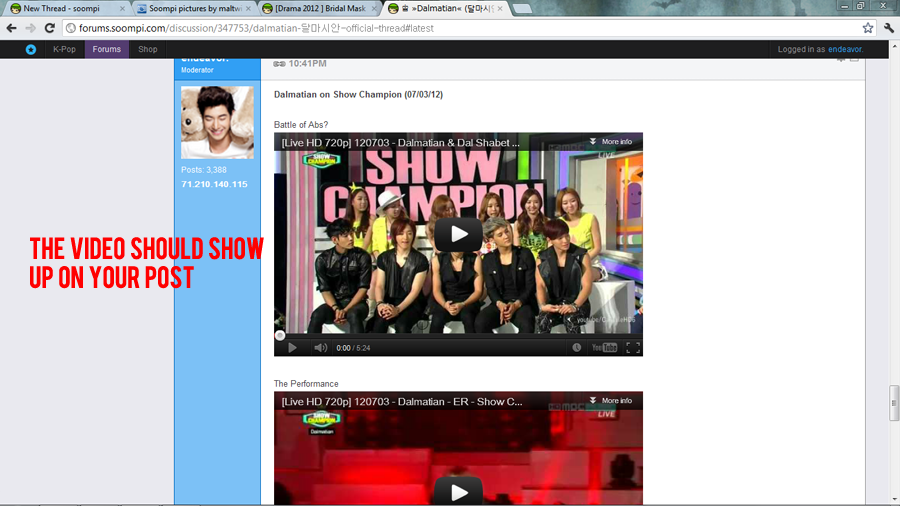Click the IP address 71.210.140.115
The width and height of the screenshot is (900, 506).
[x=214, y=184]
